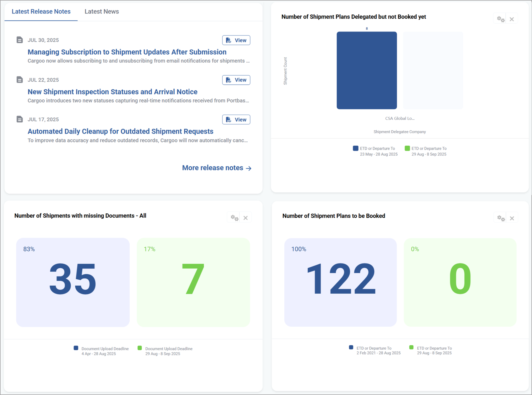532x395 pixels.
Task: View PDF for Automated Daily Cleanup note
Action: pos(236,120)
